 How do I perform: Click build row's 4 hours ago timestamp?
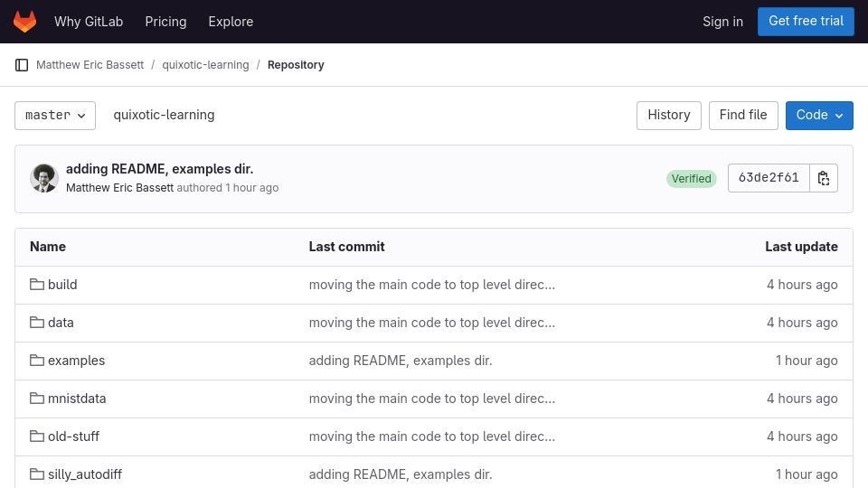click(802, 285)
